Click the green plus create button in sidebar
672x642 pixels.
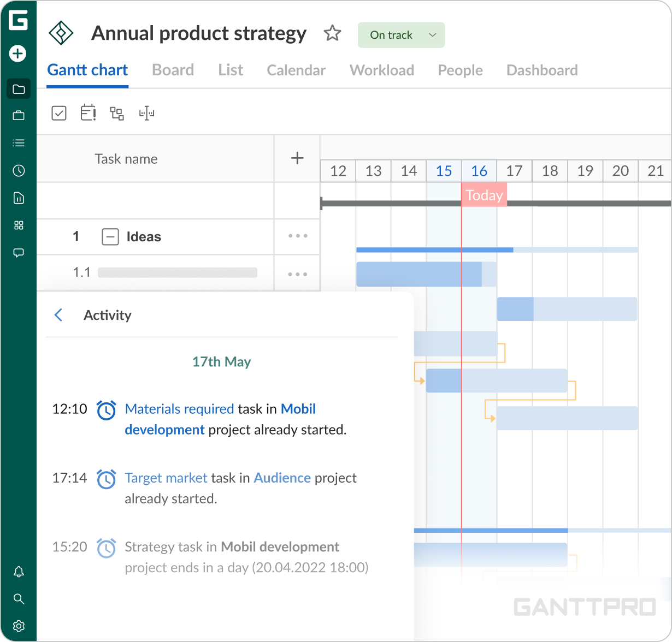click(18, 53)
